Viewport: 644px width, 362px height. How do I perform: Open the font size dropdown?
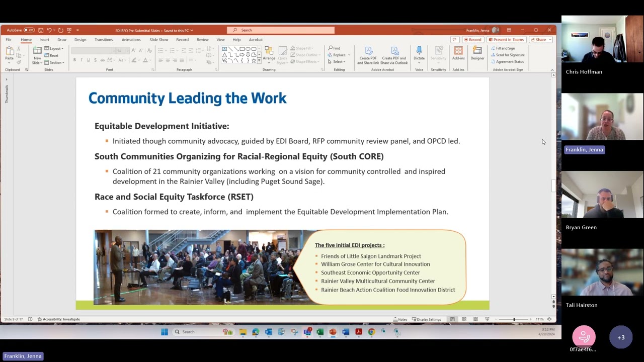pyautogui.click(x=127, y=51)
